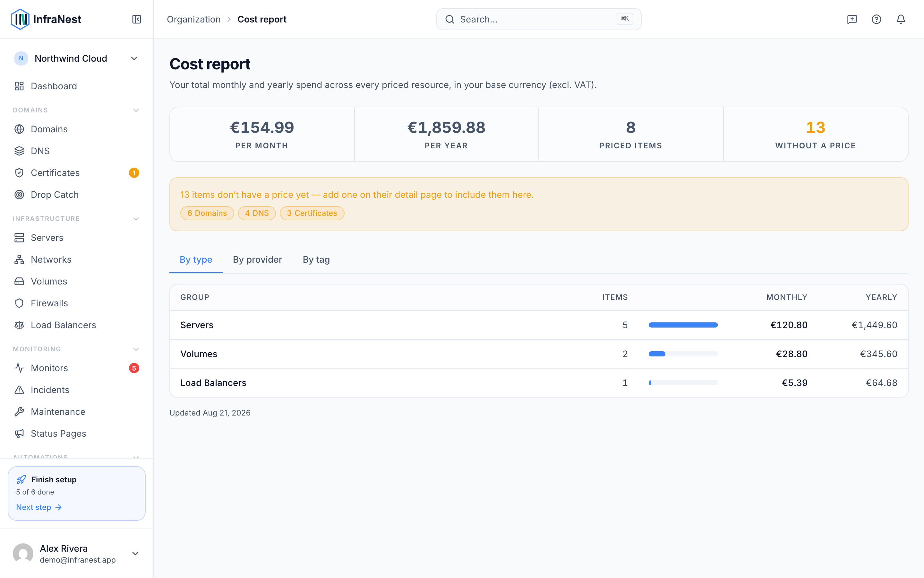Viewport: 924px width, 578px height.
Task: Click the Certificates shield-check icon
Action: 19,173
